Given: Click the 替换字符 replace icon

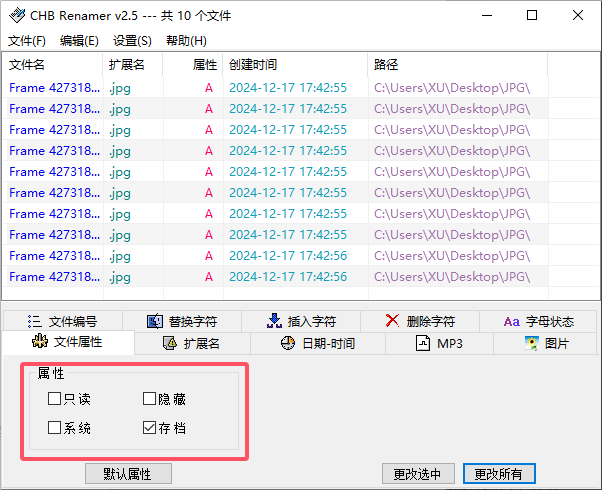Looking at the screenshot, I should click(x=155, y=321).
